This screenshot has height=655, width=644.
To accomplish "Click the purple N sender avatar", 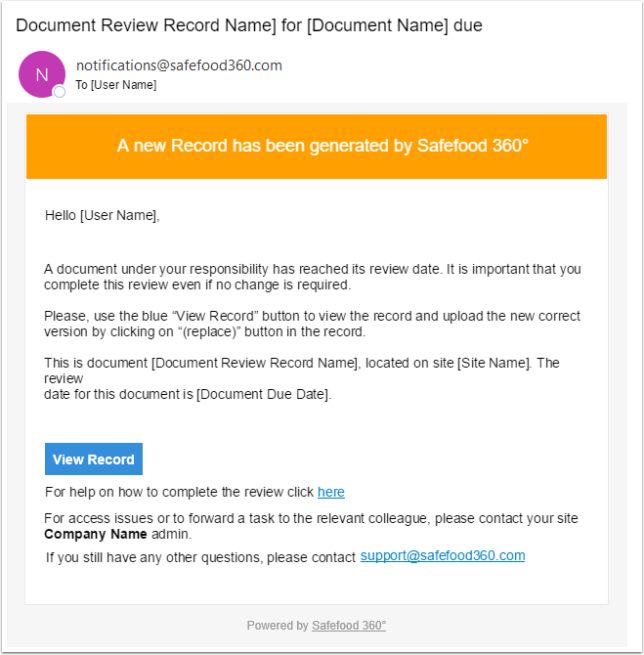I will click(41, 74).
